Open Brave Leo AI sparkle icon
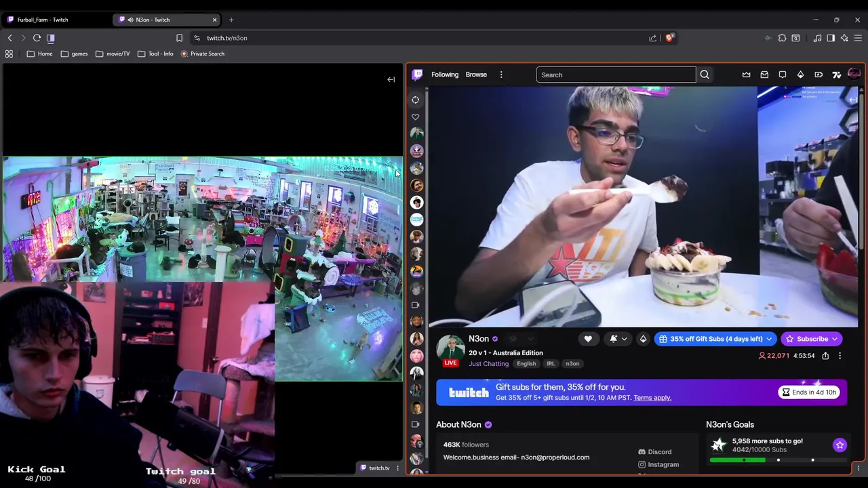The height and width of the screenshot is (488, 868). click(x=844, y=38)
